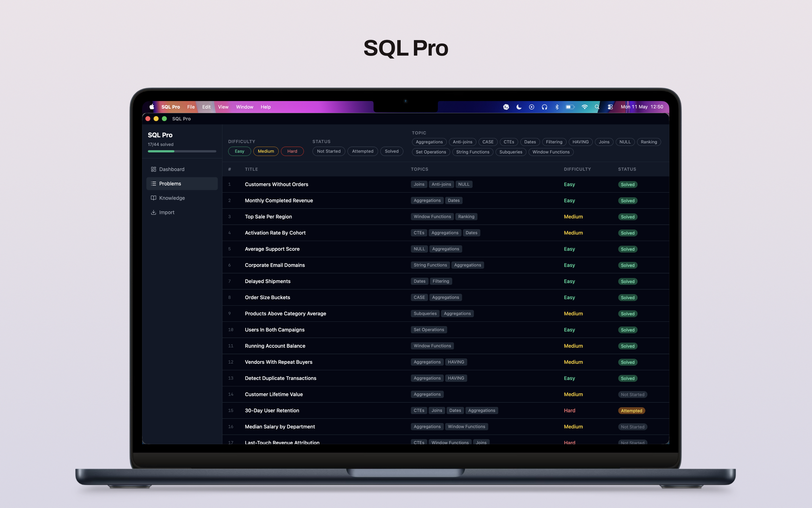The height and width of the screenshot is (508, 812).
Task: Toggle the Filtering topic filter chip
Action: coord(554,142)
